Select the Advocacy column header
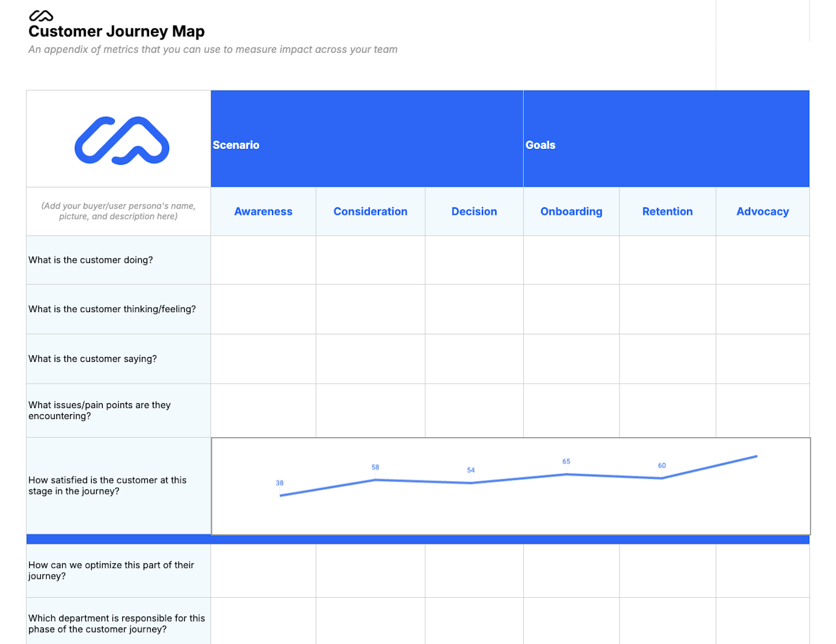This screenshot has height=644, width=836. (x=762, y=211)
